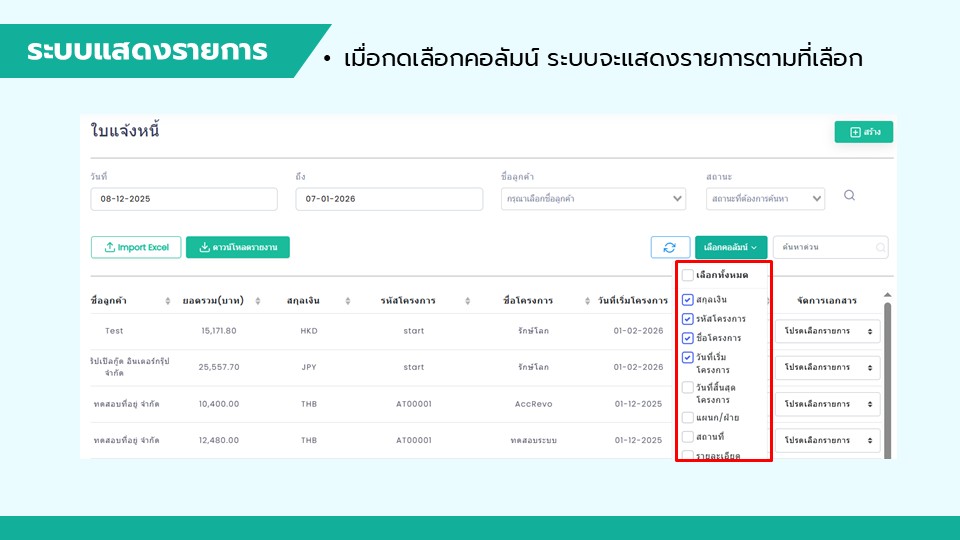Image resolution: width=960 pixels, height=540 pixels.
Task: Sort by สกุลเงิน column sort icon
Action: (x=348, y=301)
